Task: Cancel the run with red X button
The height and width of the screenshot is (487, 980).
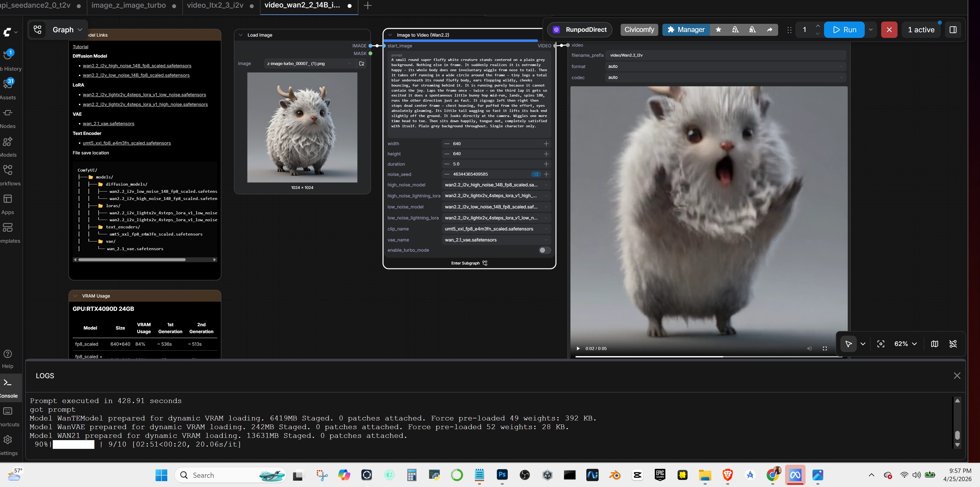Action: pos(889,30)
